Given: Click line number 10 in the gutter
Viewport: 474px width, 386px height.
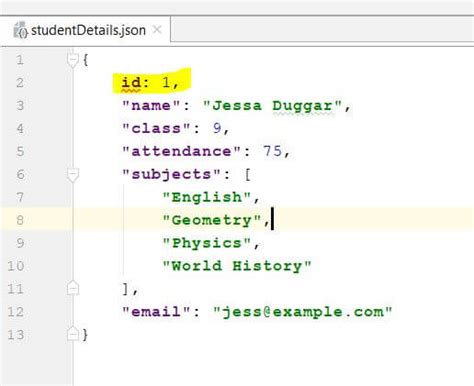Looking at the screenshot, I should [x=16, y=266].
